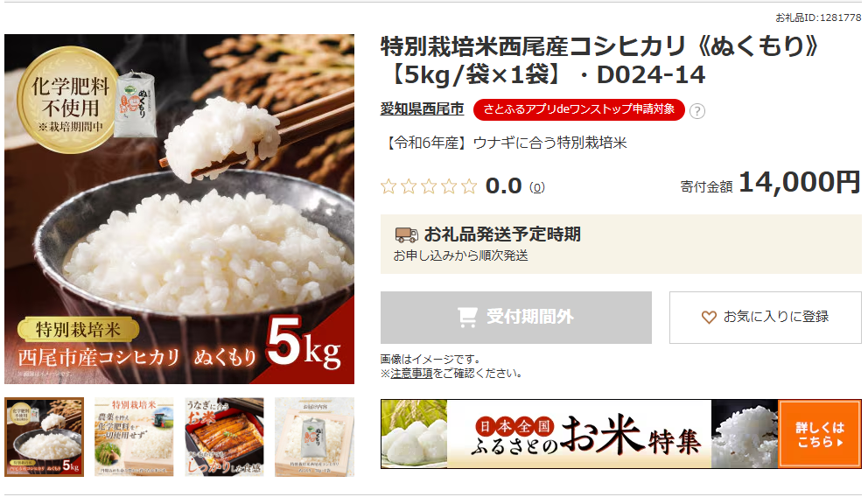This screenshot has width=868, height=497.
Task: Add item via お気に入りに登録 button
Action: (x=765, y=317)
